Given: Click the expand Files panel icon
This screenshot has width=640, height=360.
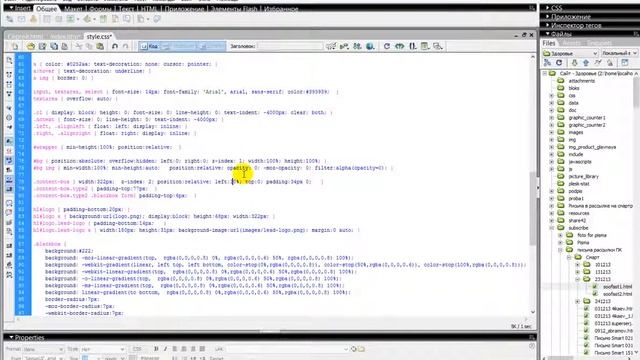Looking at the screenshot, I should 624,63.
